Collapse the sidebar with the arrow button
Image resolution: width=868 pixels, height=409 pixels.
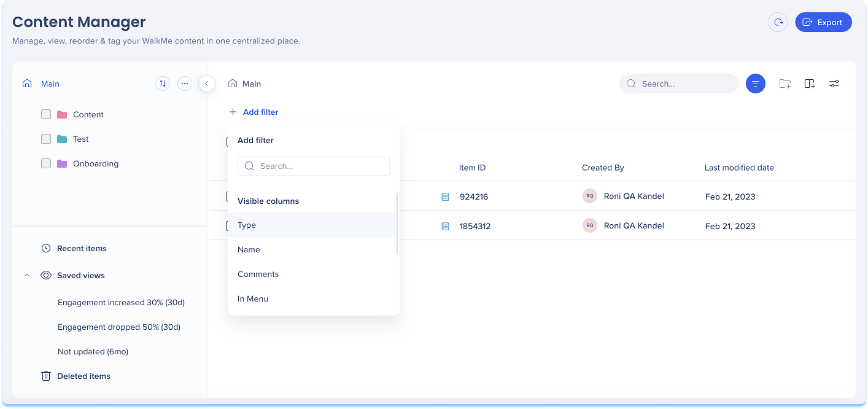click(x=207, y=84)
